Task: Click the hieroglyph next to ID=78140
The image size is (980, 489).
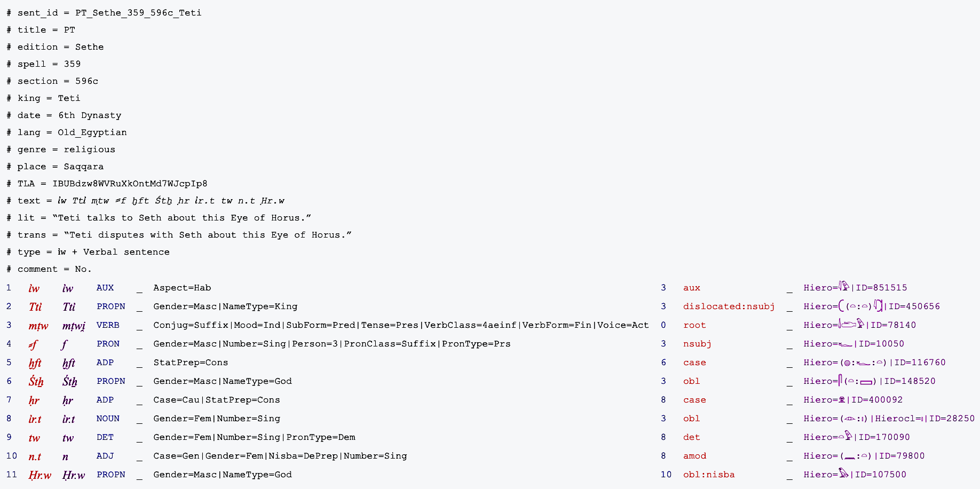Action: (x=851, y=324)
